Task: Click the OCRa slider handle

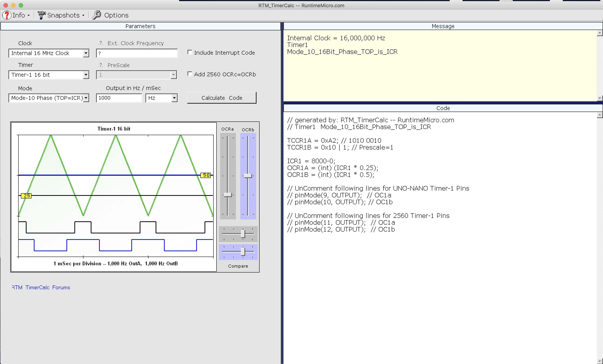Action: tap(228, 195)
